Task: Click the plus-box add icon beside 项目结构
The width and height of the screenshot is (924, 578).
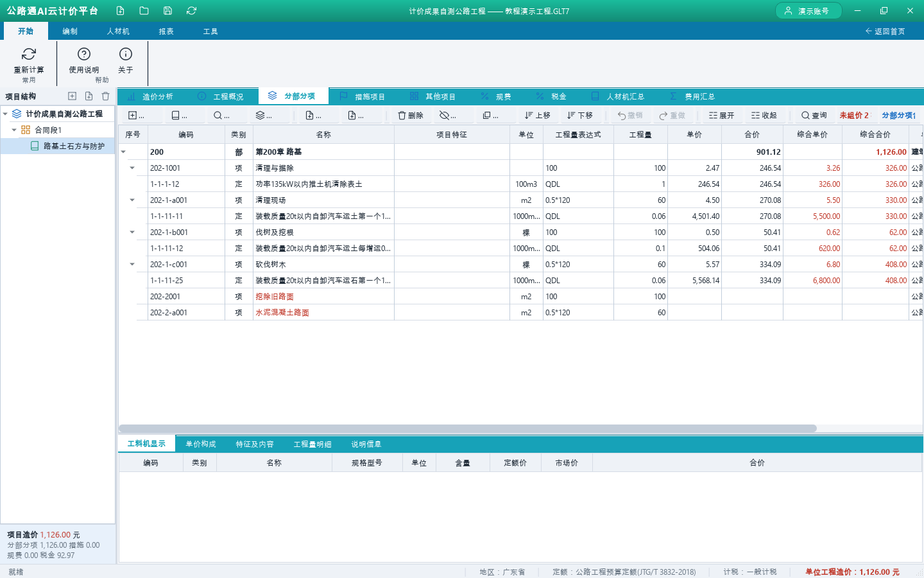Action: point(72,96)
